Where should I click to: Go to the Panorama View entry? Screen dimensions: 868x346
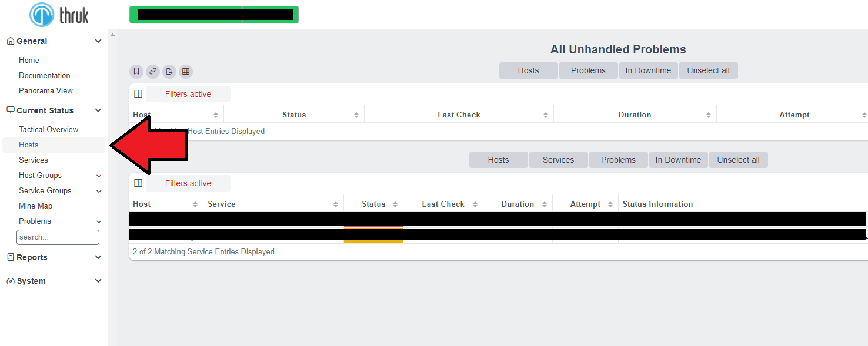[45, 90]
